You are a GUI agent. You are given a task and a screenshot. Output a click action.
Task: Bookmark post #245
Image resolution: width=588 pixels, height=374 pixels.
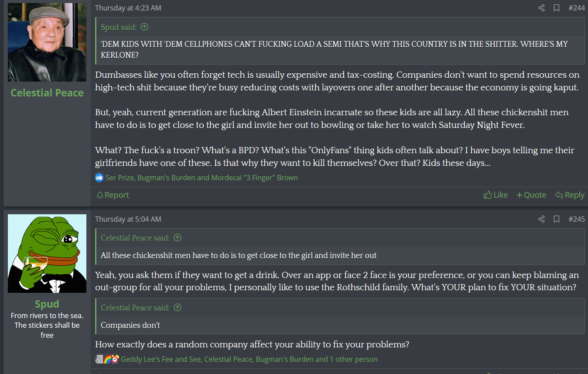pos(557,219)
